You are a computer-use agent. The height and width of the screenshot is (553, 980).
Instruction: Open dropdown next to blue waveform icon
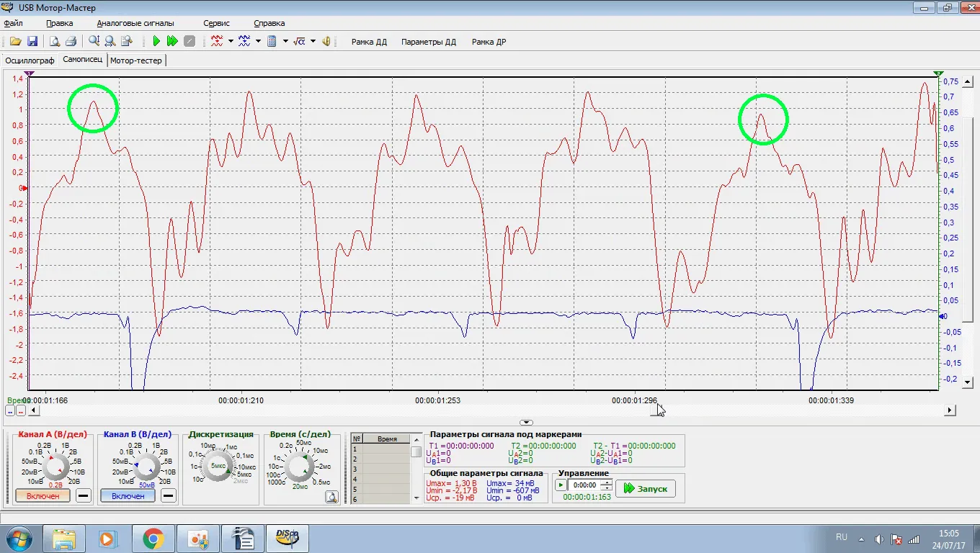[258, 41]
